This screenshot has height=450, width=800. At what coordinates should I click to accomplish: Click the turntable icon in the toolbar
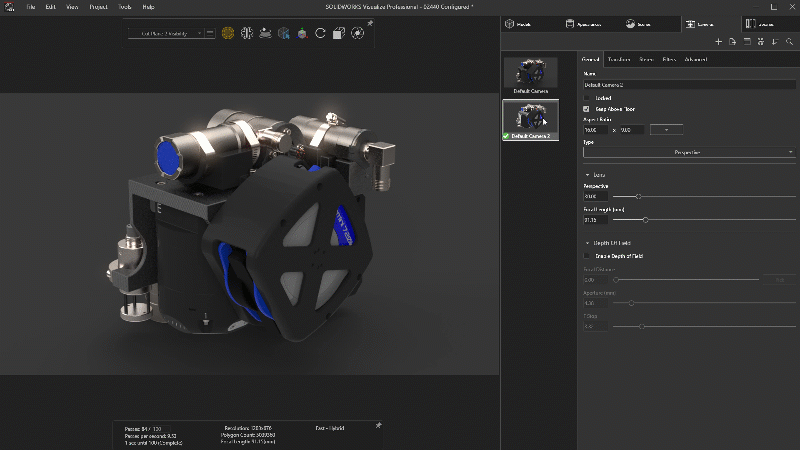click(x=264, y=33)
